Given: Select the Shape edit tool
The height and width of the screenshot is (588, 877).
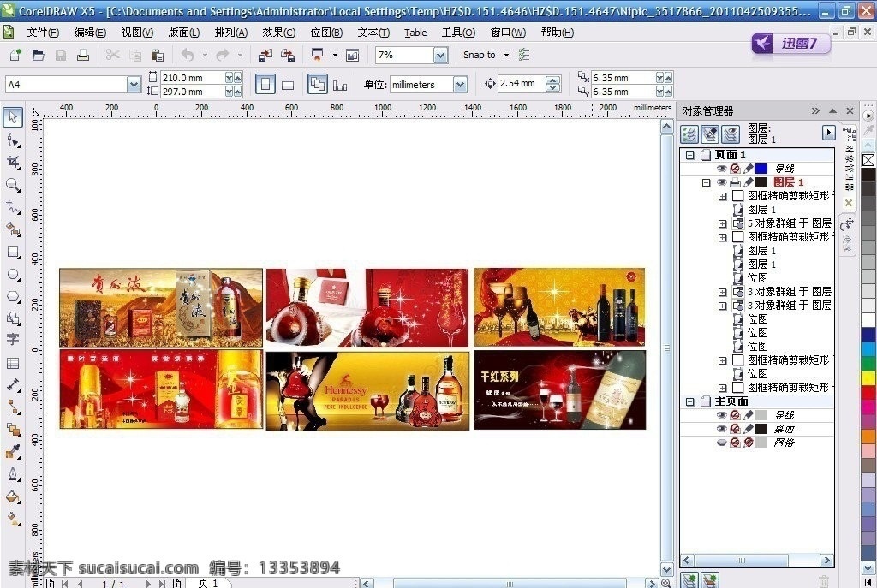Looking at the screenshot, I should click(x=14, y=141).
